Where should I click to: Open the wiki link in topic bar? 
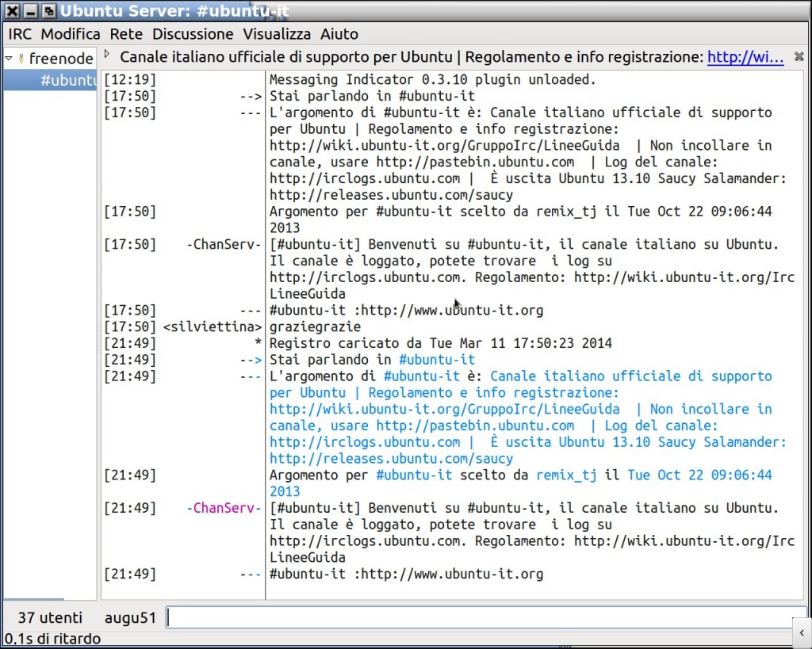[x=745, y=57]
